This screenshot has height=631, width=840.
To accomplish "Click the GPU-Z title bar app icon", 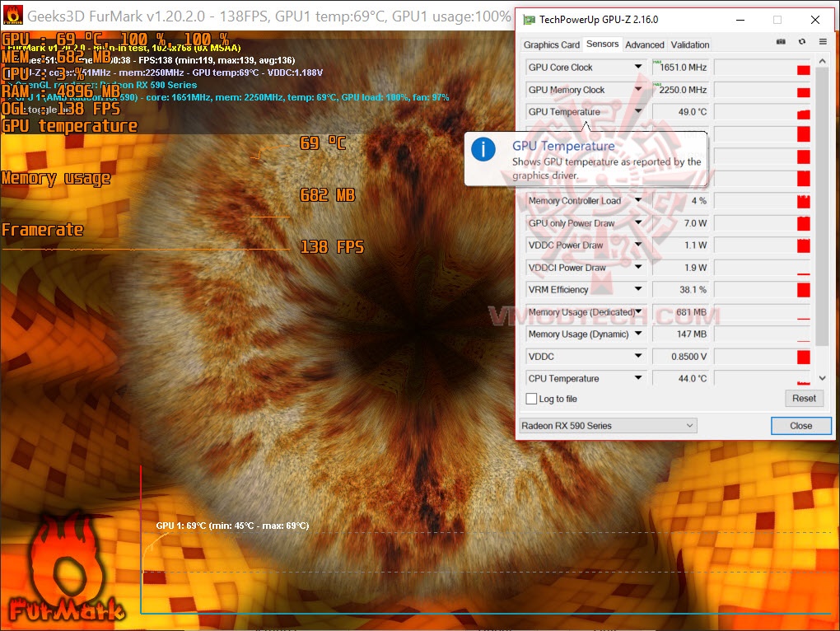I will click(530, 20).
